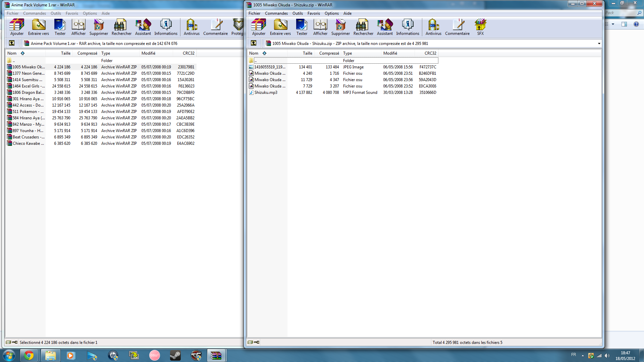The width and height of the screenshot is (644, 362).
Task: Click Afficher icon in Shizuku.zip window
Action: pyautogui.click(x=320, y=27)
